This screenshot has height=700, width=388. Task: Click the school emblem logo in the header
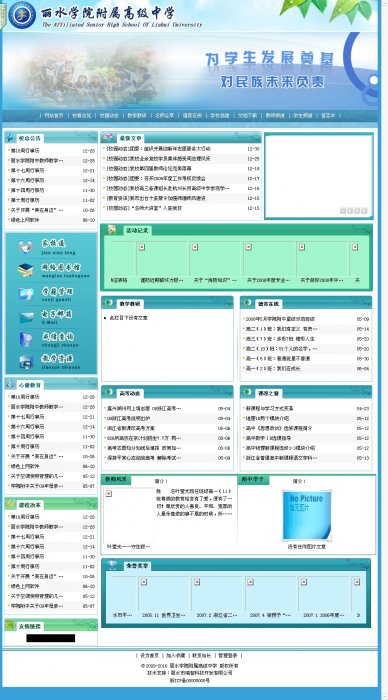coord(22,15)
